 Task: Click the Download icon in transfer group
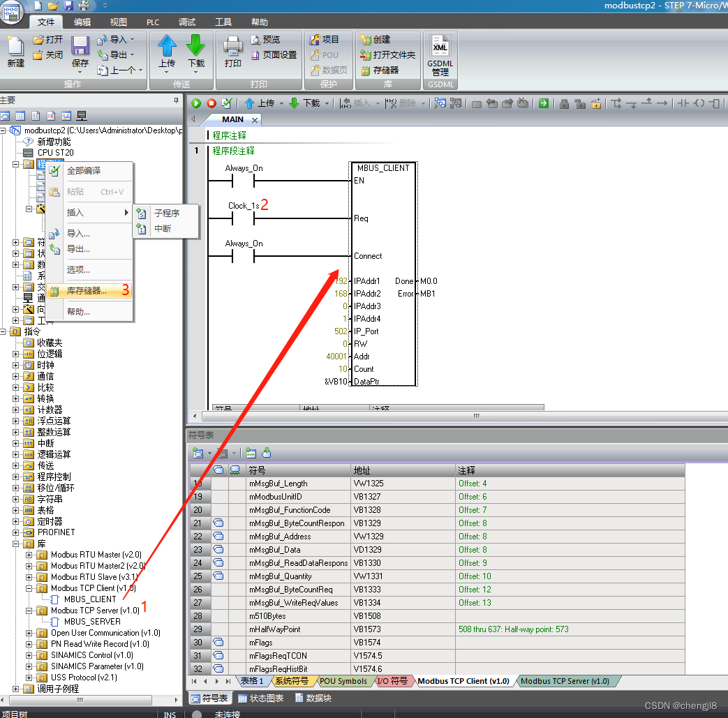tap(195, 45)
